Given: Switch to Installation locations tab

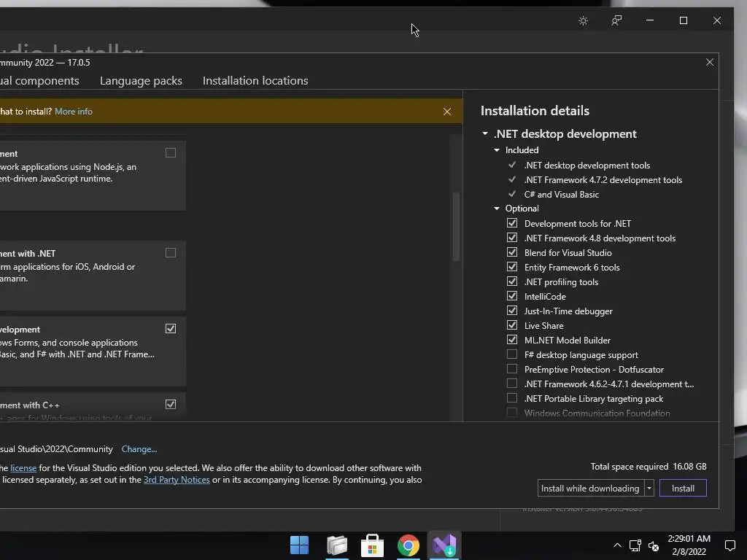Looking at the screenshot, I should pyautogui.click(x=255, y=81).
